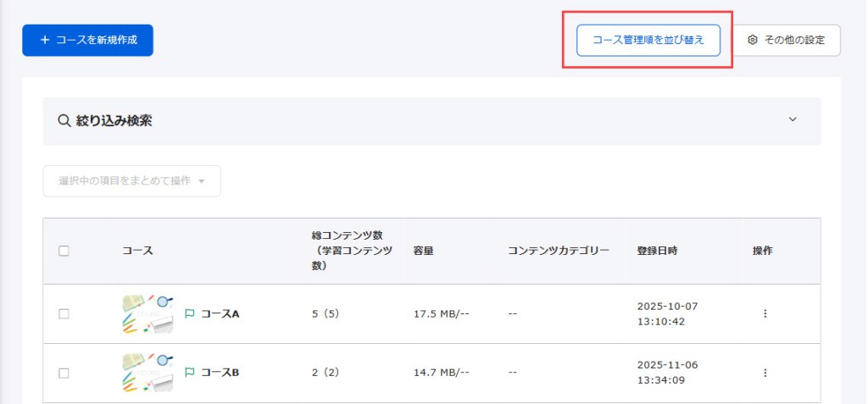Open the 選択中の項目をまとめて操作 dropdown
Image resolution: width=868 pixels, height=404 pixels.
pyautogui.click(x=131, y=181)
